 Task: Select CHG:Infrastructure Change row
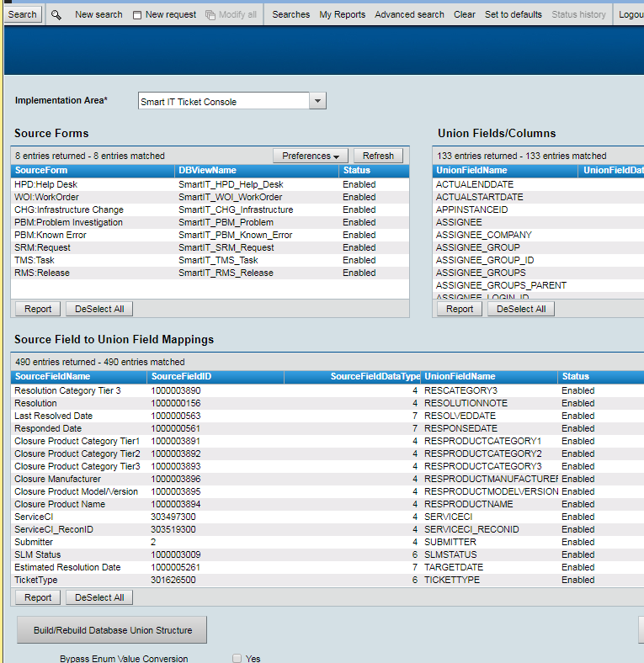[x=210, y=210]
